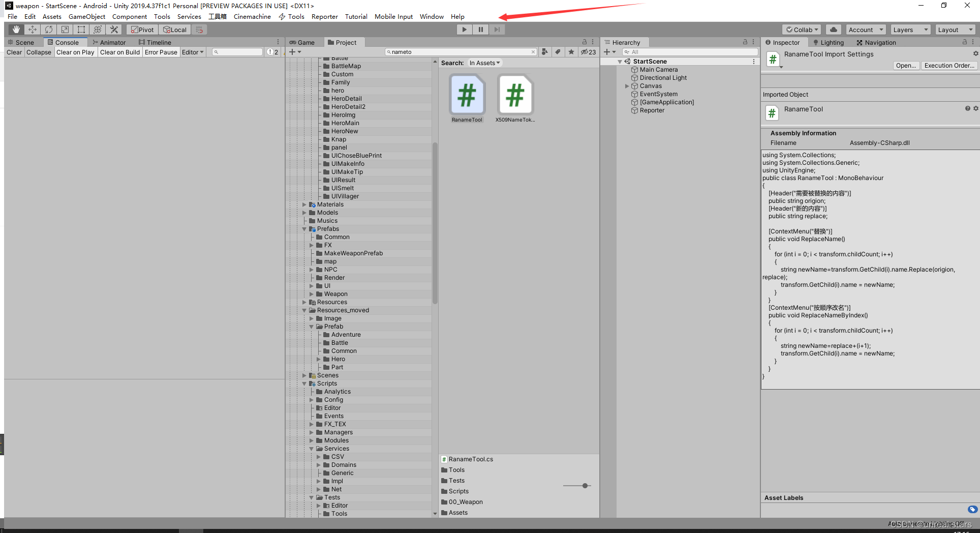Open the Console Editor dropdown
Image resolution: width=980 pixels, height=533 pixels.
click(193, 52)
